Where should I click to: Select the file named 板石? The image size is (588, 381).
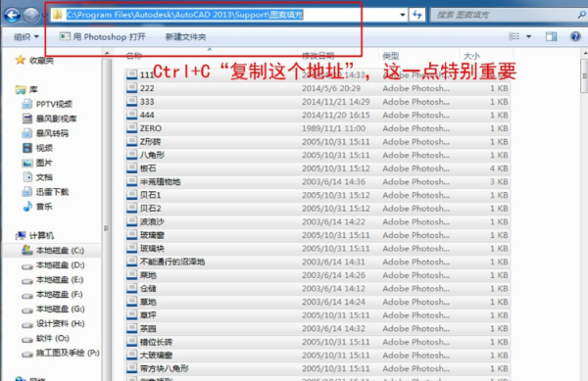click(317, 168)
